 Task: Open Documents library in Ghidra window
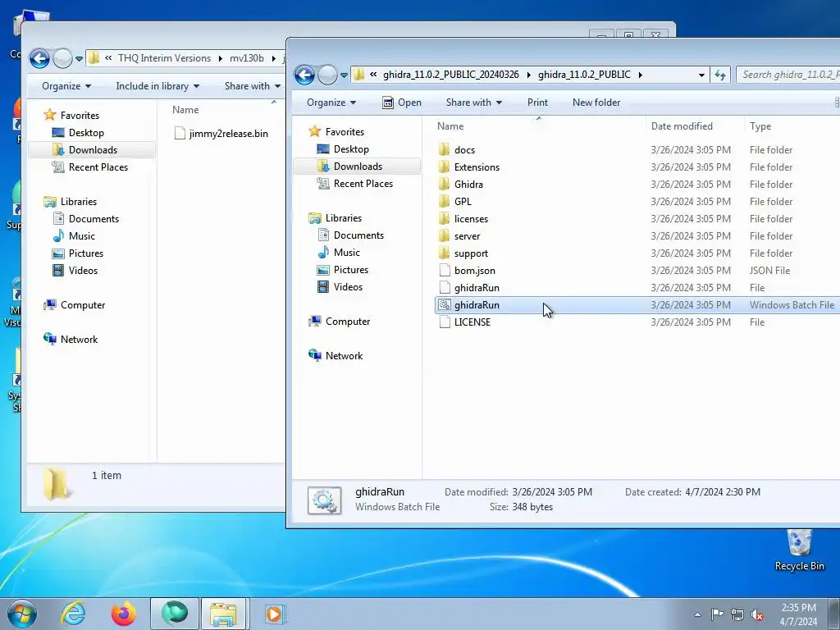point(358,235)
